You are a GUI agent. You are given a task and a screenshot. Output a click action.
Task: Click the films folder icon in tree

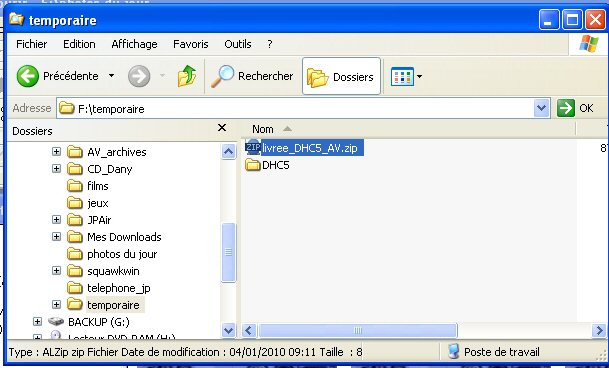point(75,186)
